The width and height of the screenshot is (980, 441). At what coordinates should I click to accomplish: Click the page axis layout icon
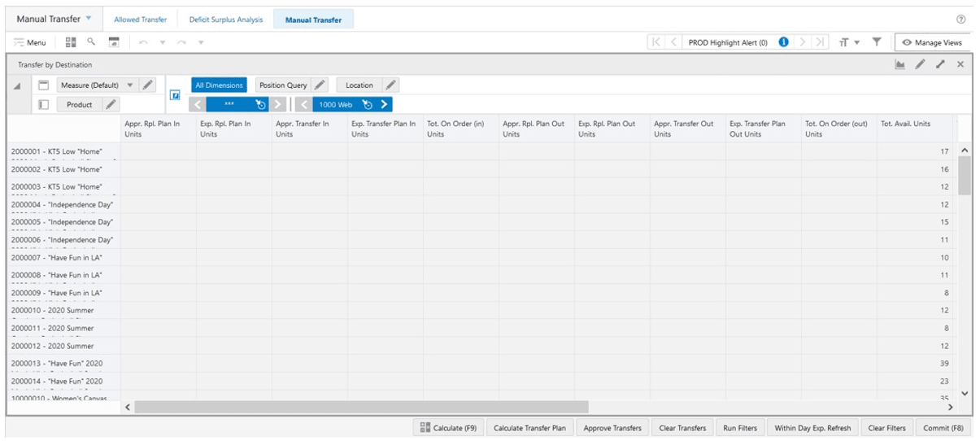pyautogui.click(x=44, y=85)
